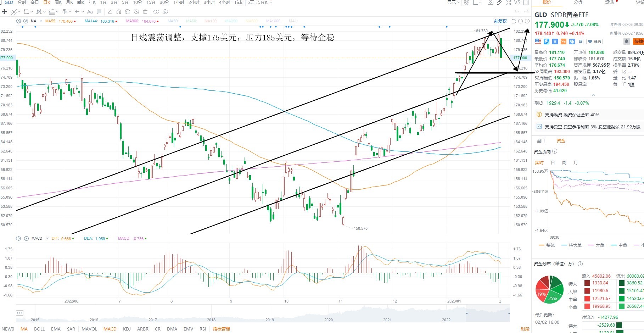Open the text annotation (Aa) tool

90,12
